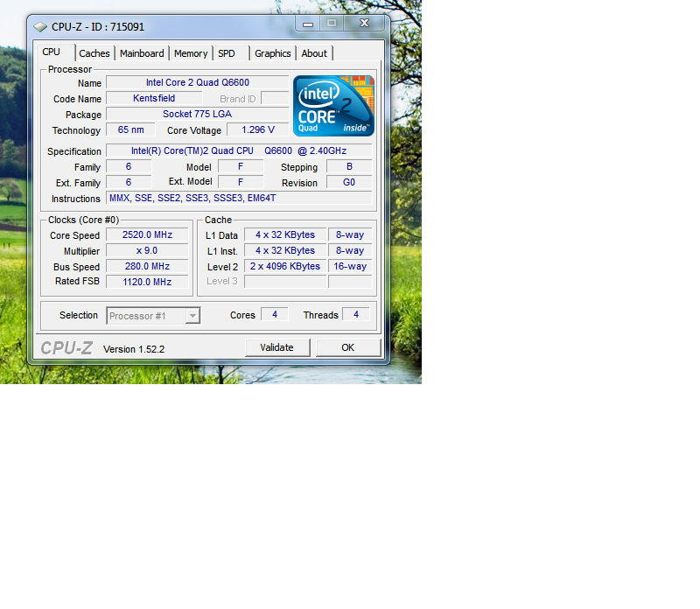Viewport: 700px width, 609px height.
Task: Click the Model value F
Action: point(241,166)
